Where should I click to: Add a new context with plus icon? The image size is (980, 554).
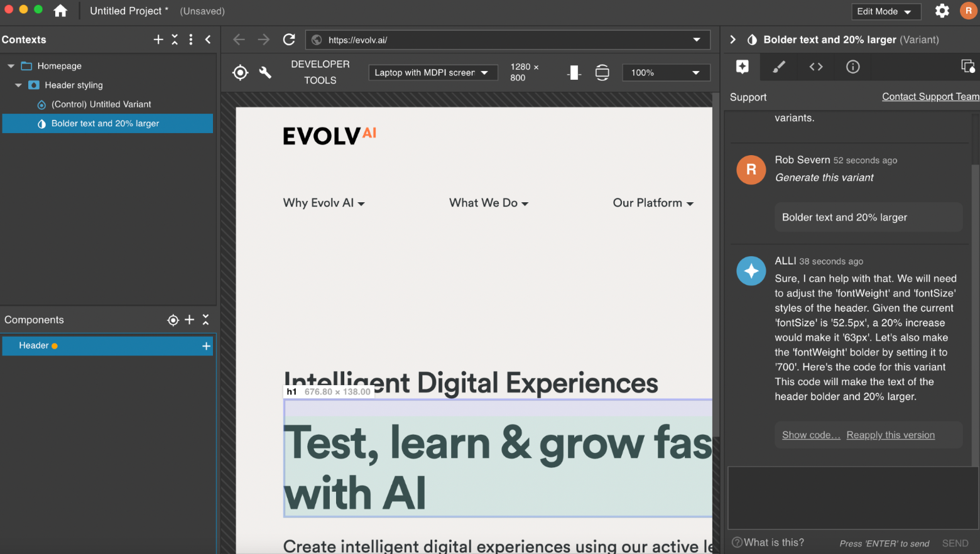(158, 40)
